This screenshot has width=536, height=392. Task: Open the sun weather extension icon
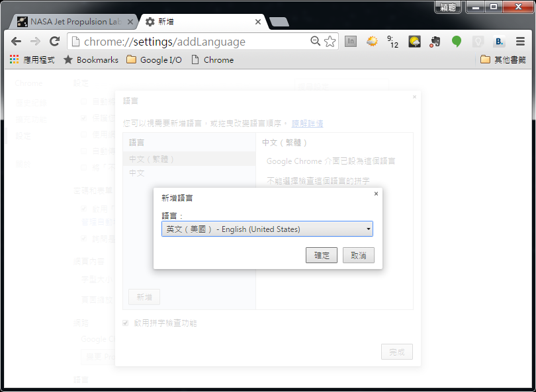(x=372, y=42)
